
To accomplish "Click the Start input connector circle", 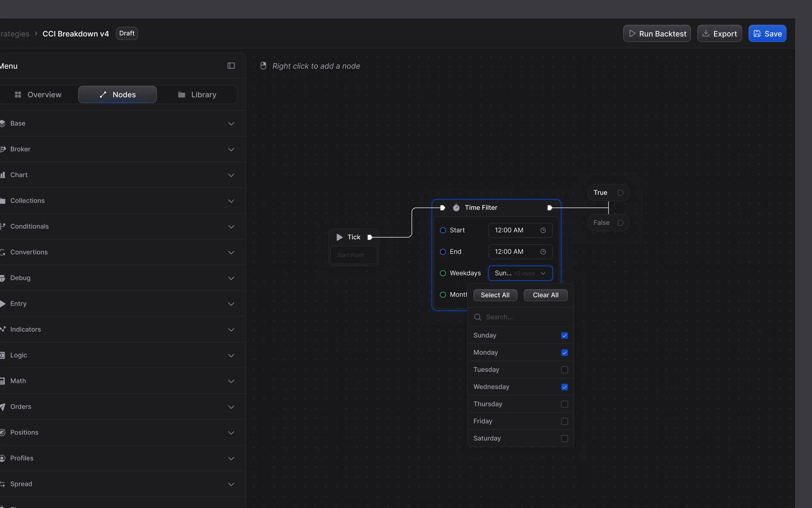I will (x=443, y=230).
